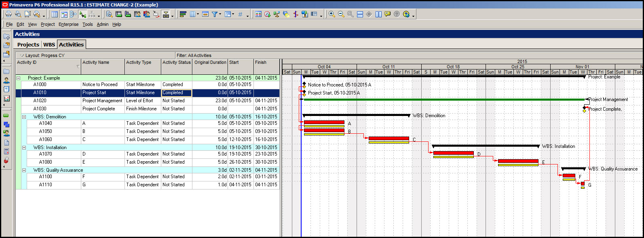The height and width of the screenshot is (238, 644).
Task: Click the Tracking chart icon in side toolbar
Action: (6, 98)
